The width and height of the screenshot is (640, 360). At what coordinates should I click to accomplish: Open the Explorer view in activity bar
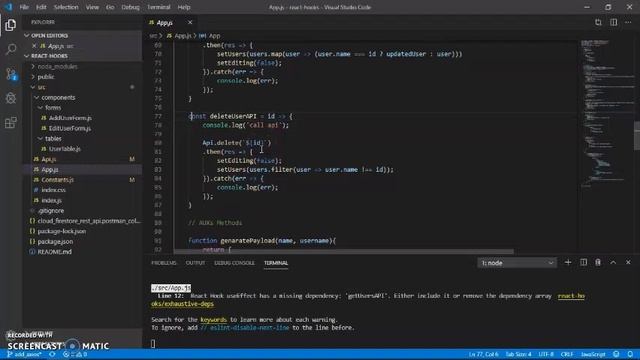point(11,25)
